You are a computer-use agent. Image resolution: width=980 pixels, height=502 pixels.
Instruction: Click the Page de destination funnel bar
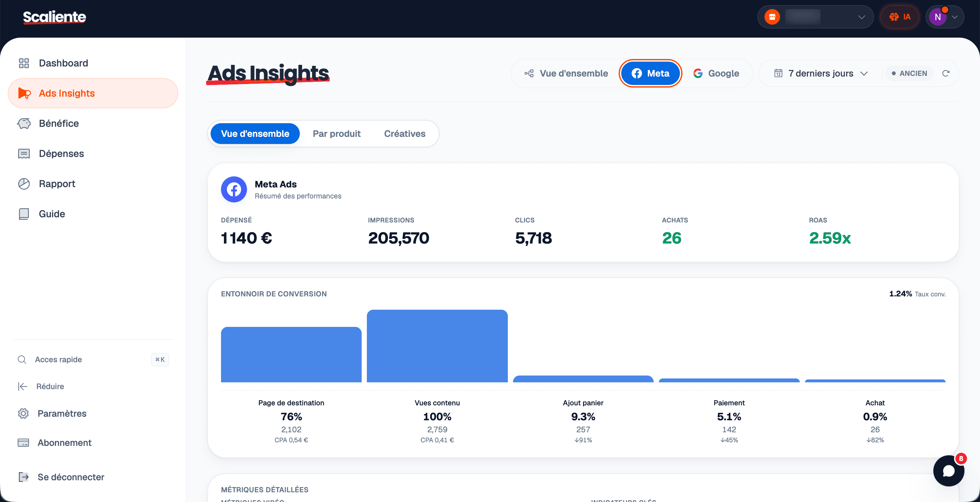click(x=291, y=355)
